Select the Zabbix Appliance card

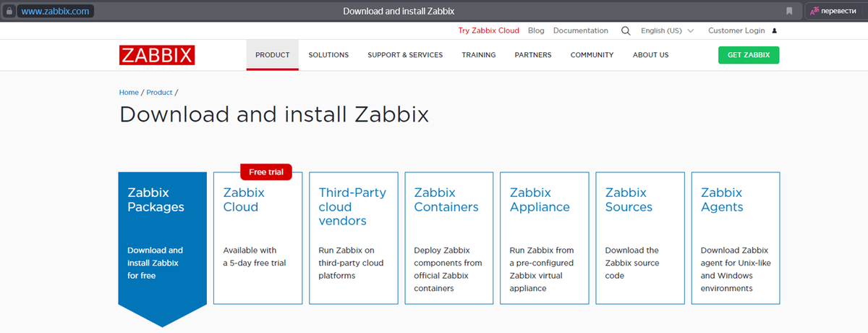point(545,238)
